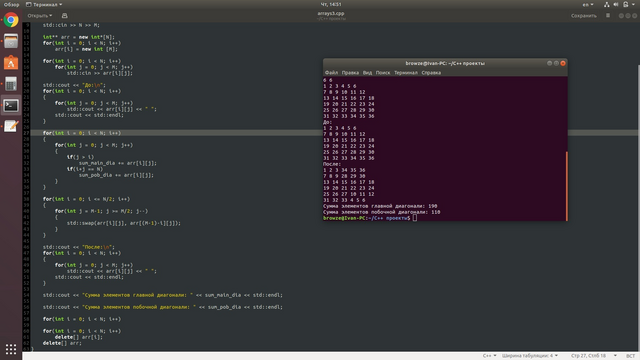Toggle the ВСТ insert mode indicator
Viewport: 640px width, 360px height.
pos(630,356)
